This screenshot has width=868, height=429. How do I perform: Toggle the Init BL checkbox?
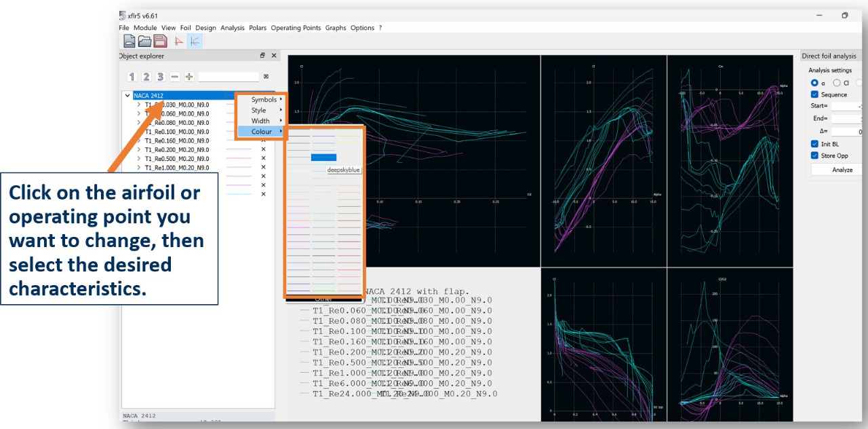tap(815, 144)
